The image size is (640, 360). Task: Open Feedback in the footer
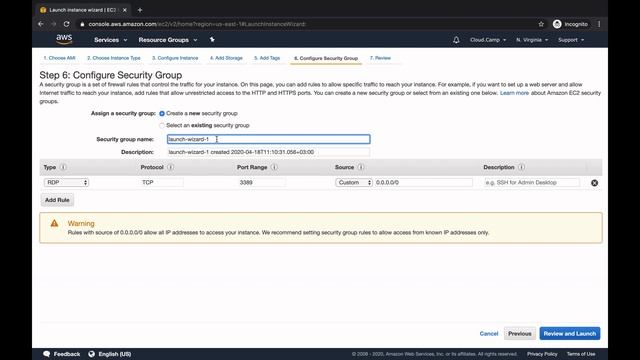pos(67,354)
